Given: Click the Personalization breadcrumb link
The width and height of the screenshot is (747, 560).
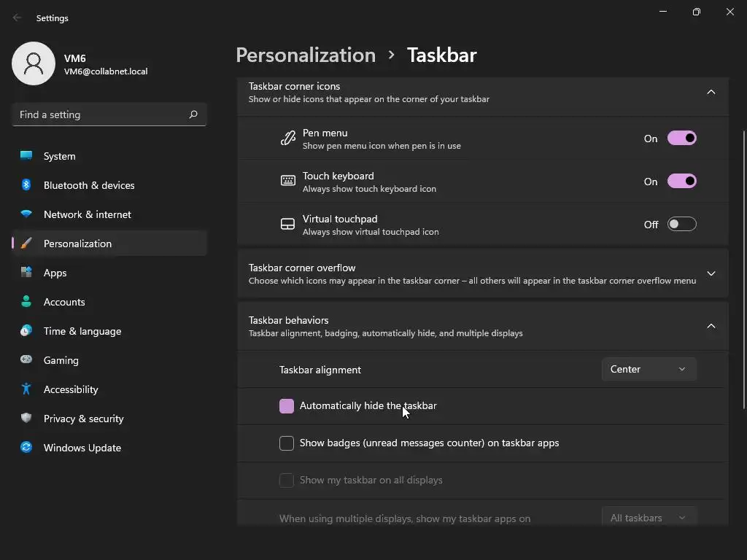Looking at the screenshot, I should pos(306,55).
